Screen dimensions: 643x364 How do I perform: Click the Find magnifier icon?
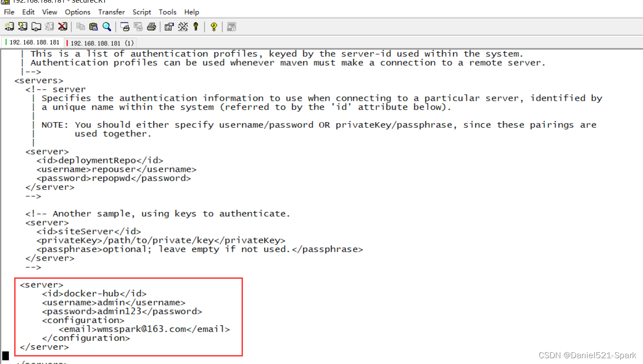tap(107, 27)
